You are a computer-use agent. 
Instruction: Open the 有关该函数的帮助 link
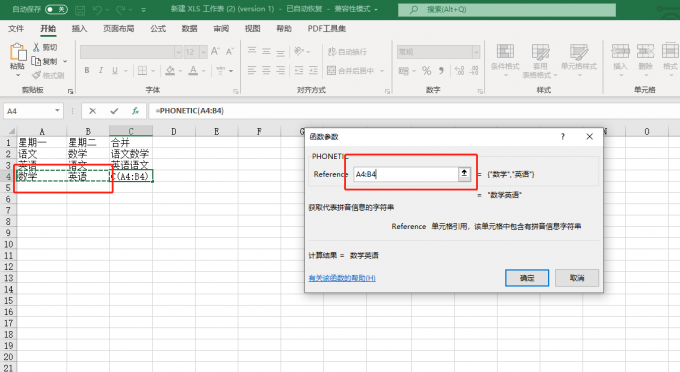point(342,278)
